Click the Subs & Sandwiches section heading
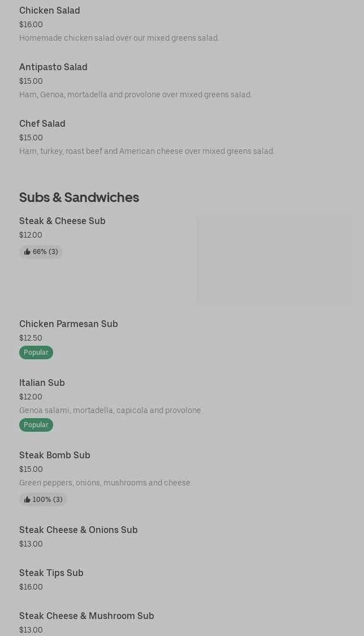 click(79, 197)
